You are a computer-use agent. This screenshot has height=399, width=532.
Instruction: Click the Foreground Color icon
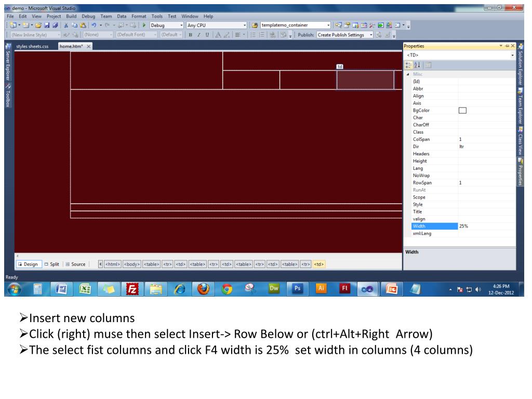[x=218, y=35]
